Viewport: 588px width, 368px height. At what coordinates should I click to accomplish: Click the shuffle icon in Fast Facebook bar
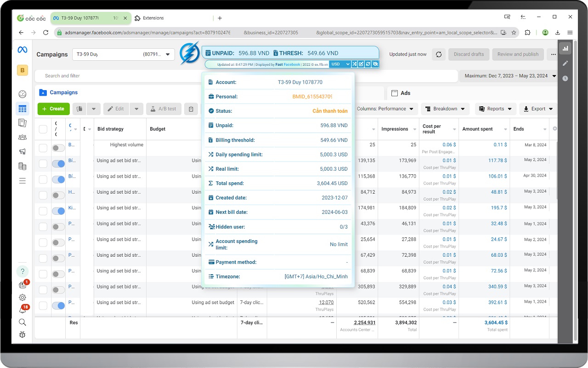pos(355,64)
